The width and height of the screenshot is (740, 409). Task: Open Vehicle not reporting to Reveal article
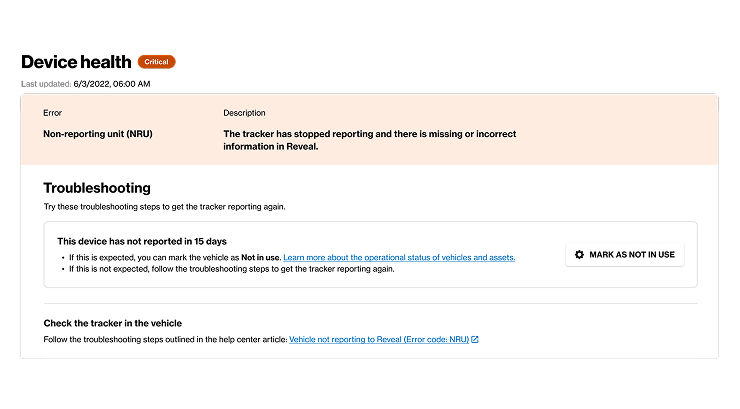[379, 339]
